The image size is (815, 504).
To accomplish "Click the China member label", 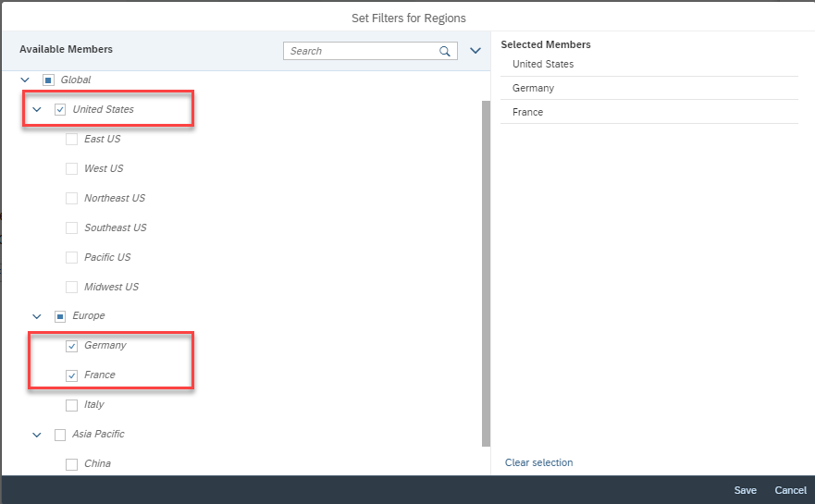I will point(97,463).
